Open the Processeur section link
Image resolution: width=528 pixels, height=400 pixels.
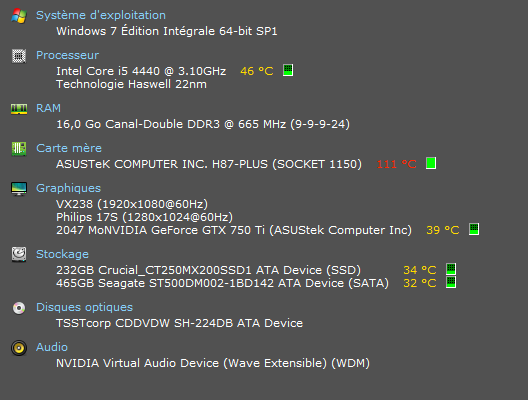coord(68,55)
